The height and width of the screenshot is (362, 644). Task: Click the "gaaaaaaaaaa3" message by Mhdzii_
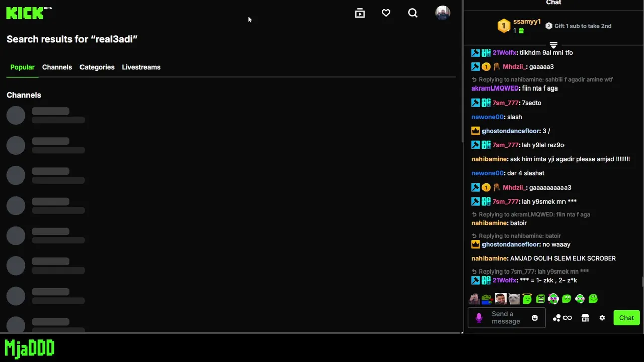550,187
